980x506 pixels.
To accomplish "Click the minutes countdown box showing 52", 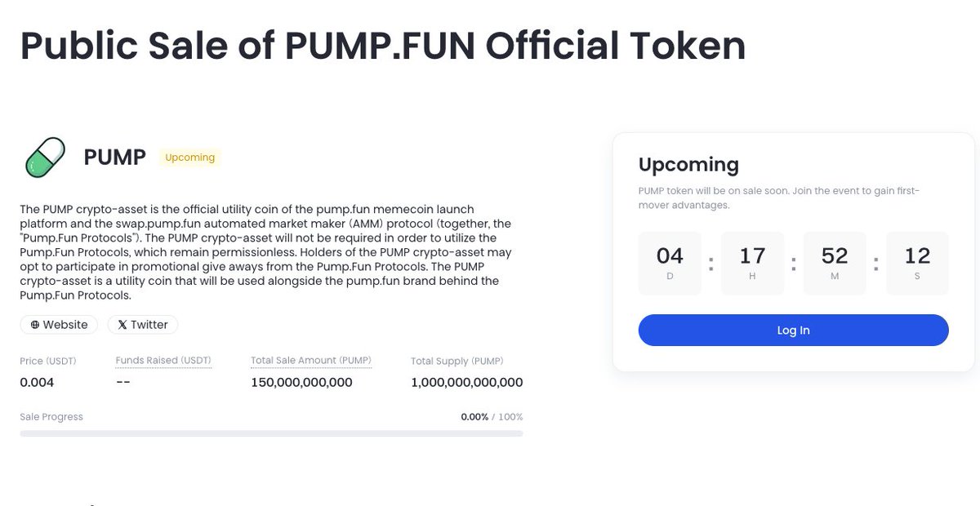I will pyautogui.click(x=835, y=263).
